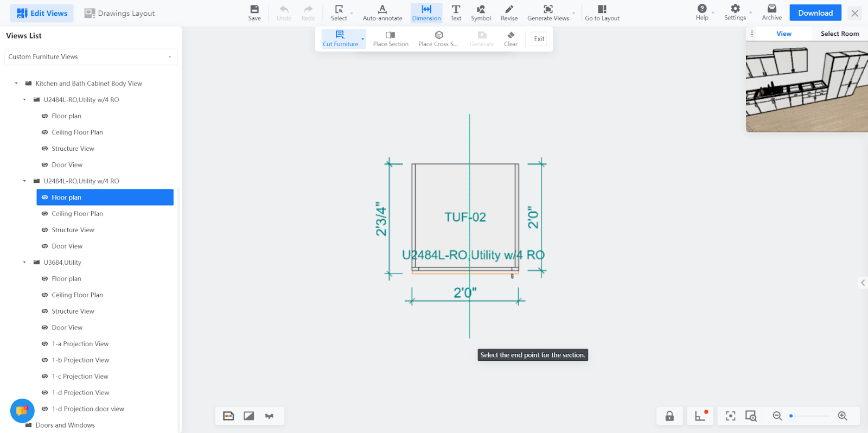Click the Exit button
Viewport: 868px width, 433px height.
pyautogui.click(x=539, y=39)
